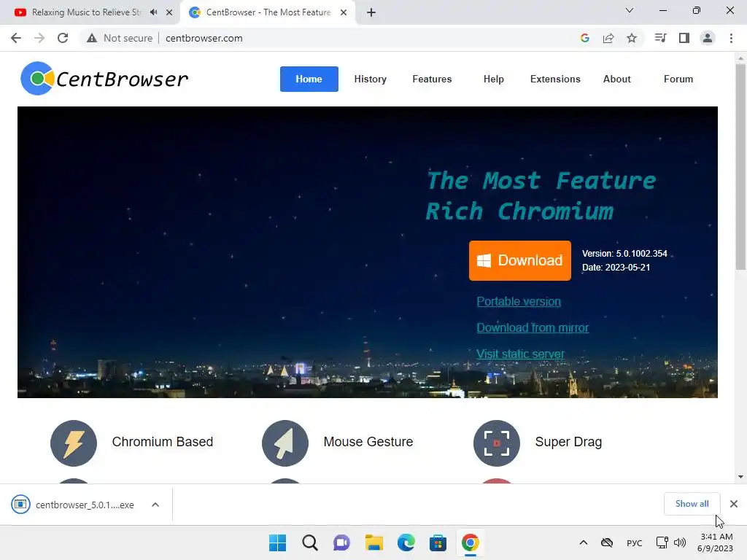Open taskbar Search
This screenshot has width=747, height=560.
click(x=309, y=542)
